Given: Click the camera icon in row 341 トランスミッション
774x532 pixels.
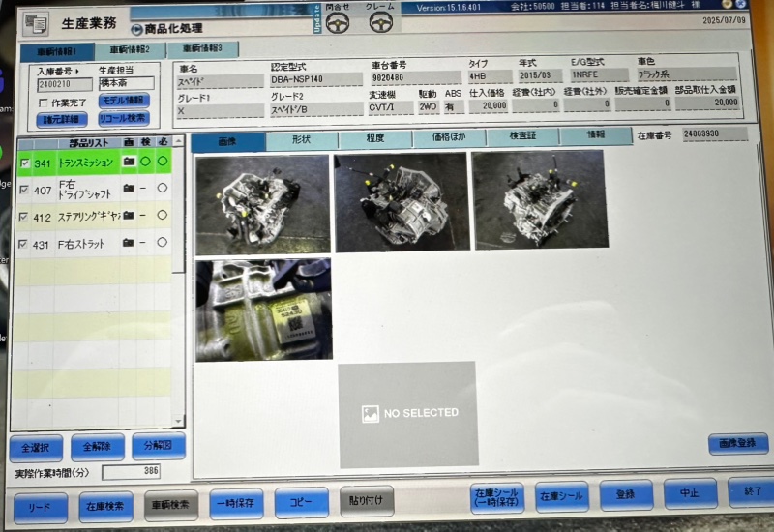Looking at the screenshot, I should (128, 163).
